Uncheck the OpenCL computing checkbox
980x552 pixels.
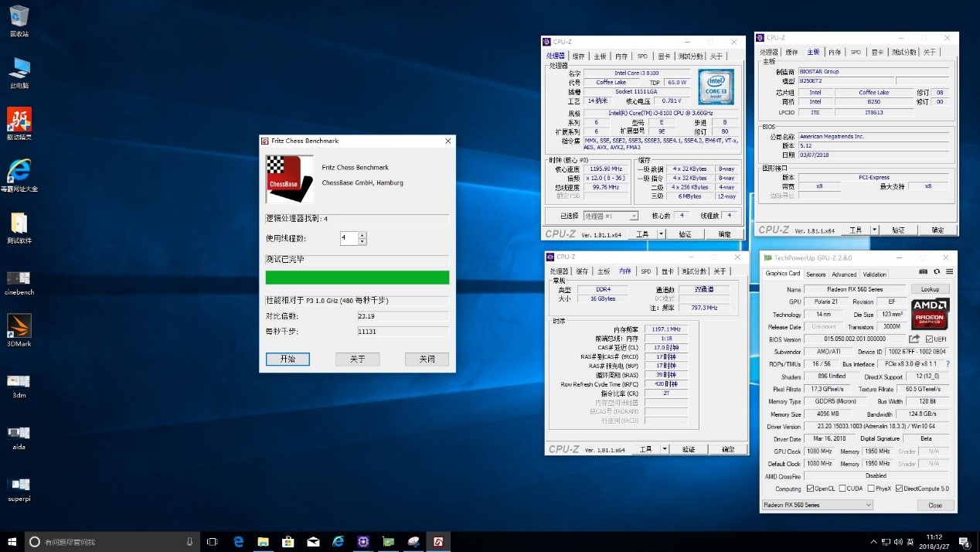click(810, 489)
